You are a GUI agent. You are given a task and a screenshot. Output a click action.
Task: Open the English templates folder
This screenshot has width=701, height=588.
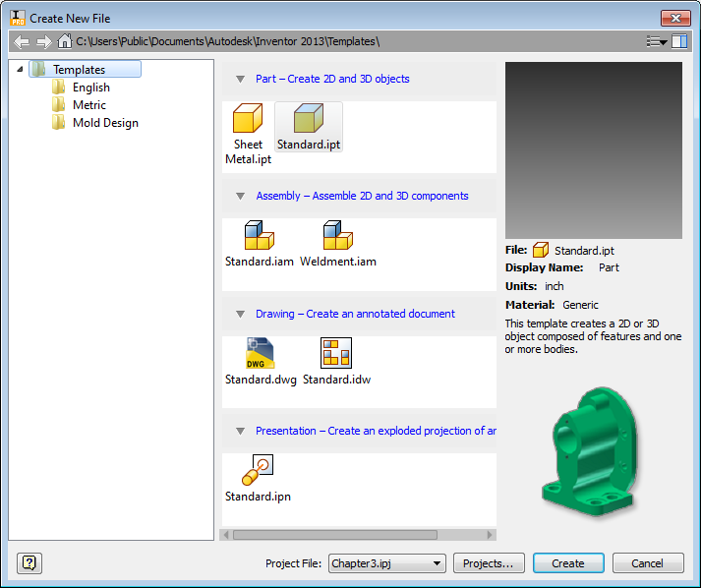point(81,88)
